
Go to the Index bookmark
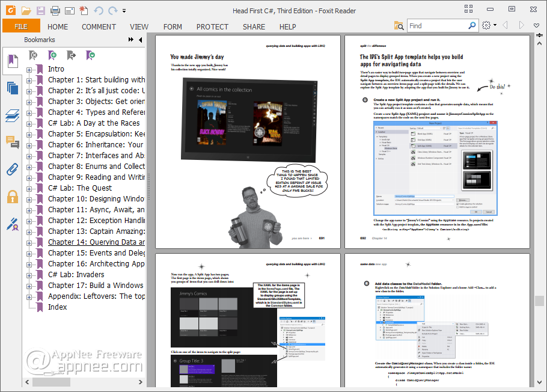(57, 307)
